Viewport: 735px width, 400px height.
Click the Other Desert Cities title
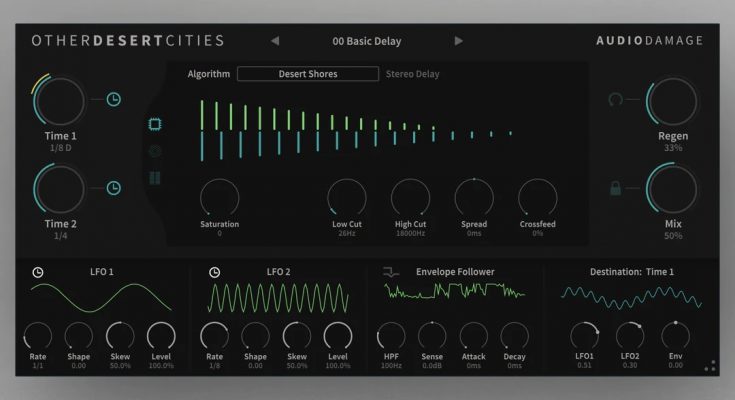[x=128, y=41]
